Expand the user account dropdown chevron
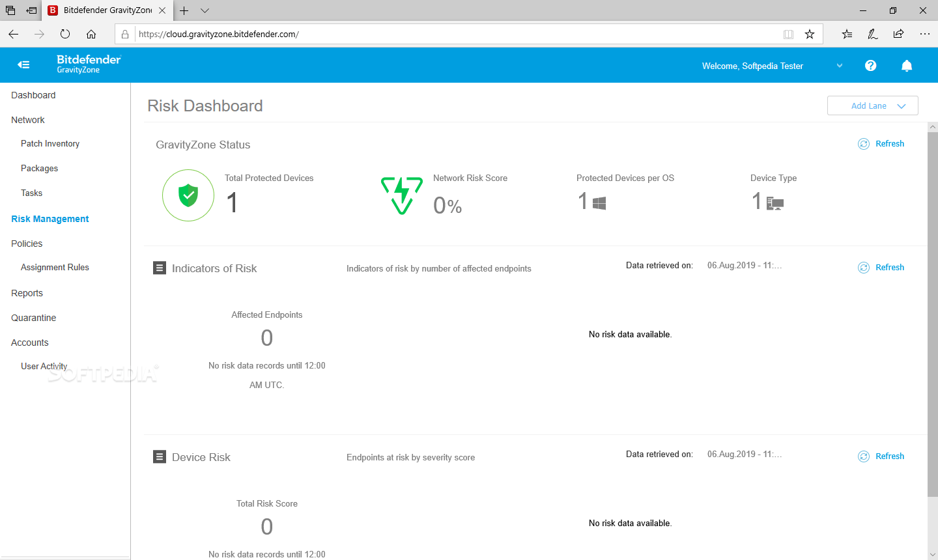This screenshot has width=938, height=560. pos(840,66)
